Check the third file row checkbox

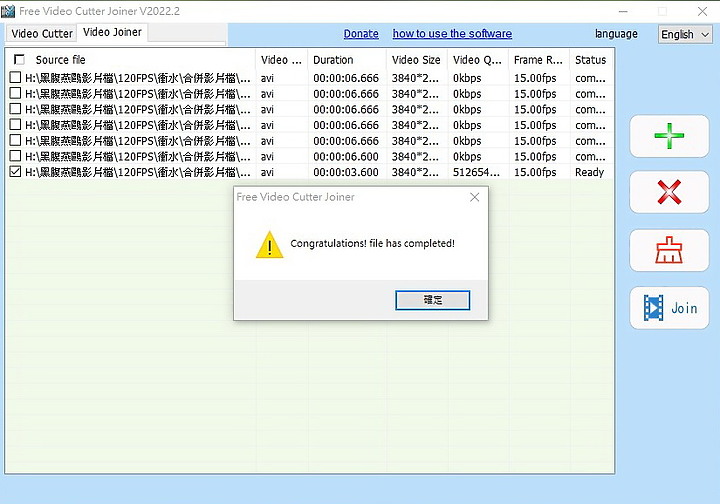15,109
